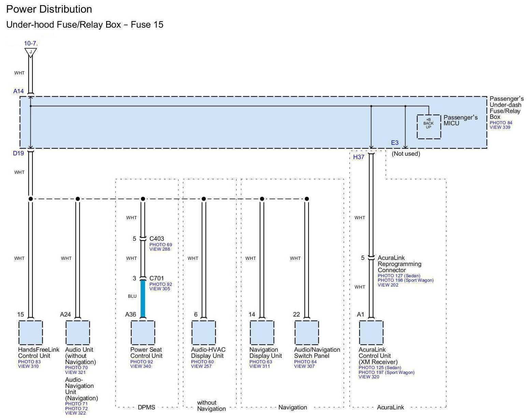The image size is (529, 420).
Task: Open PHOTO 127 (Sedan) link
Action: tap(399, 276)
